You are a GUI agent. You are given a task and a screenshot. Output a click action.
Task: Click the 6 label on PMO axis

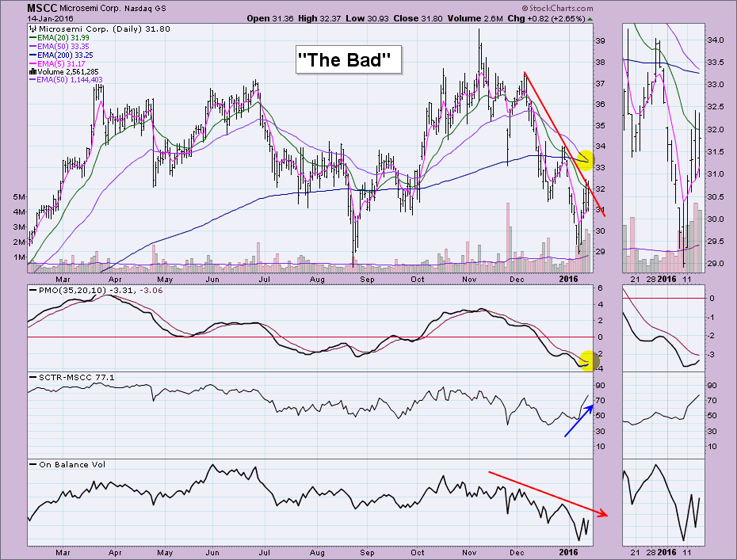pos(600,288)
